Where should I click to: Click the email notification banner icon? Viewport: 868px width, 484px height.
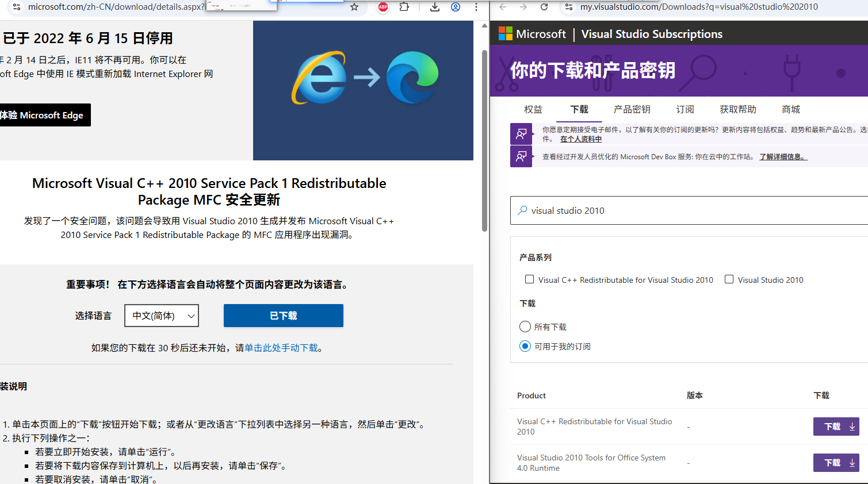(521, 134)
